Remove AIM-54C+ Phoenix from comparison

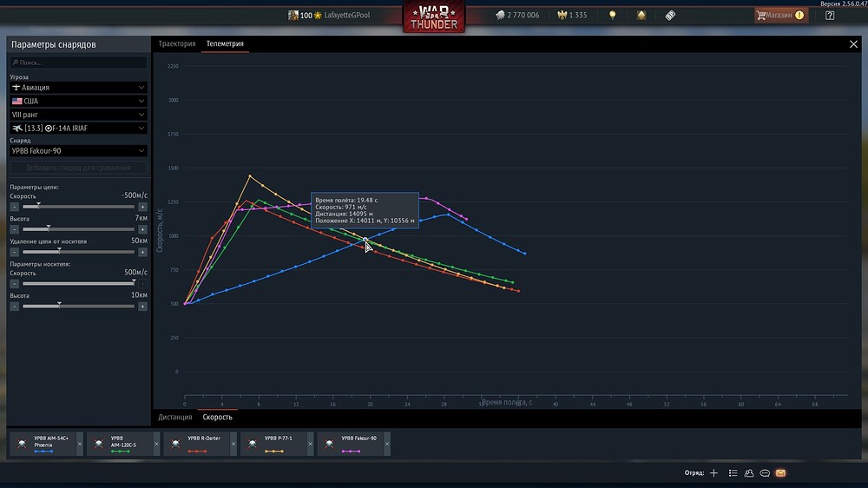pyautogui.click(x=80, y=444)
